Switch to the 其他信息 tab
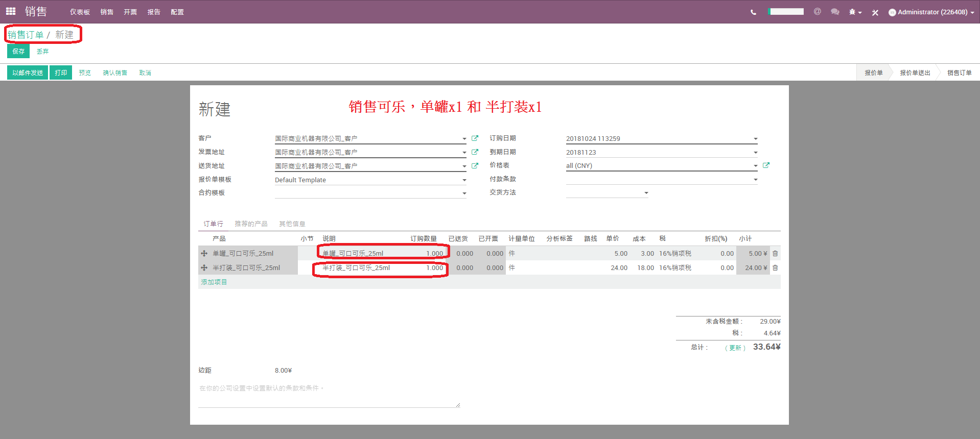 292,224
